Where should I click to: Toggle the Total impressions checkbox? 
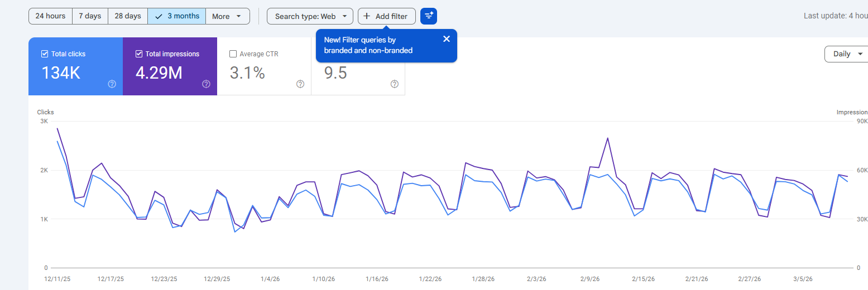click(x=139, y=54)
